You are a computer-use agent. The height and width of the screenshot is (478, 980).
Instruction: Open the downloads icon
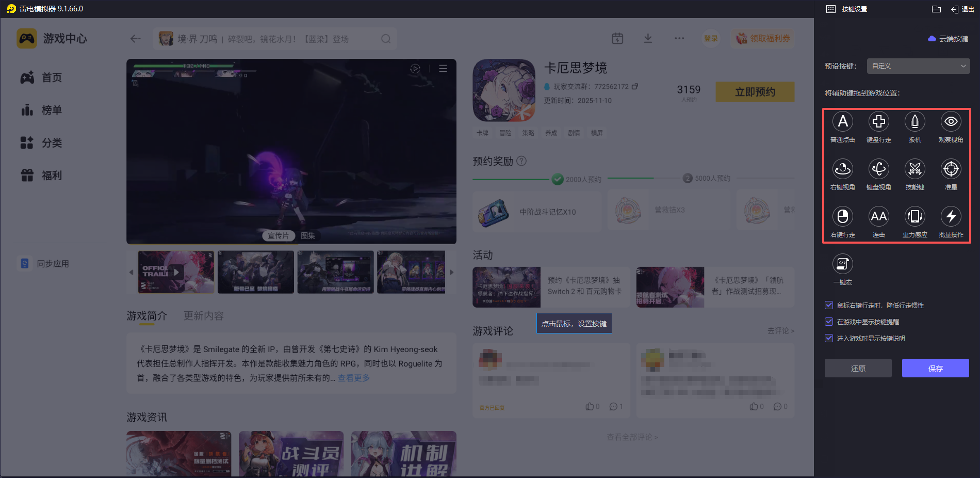pyautogui.click(x=648, y=38)
